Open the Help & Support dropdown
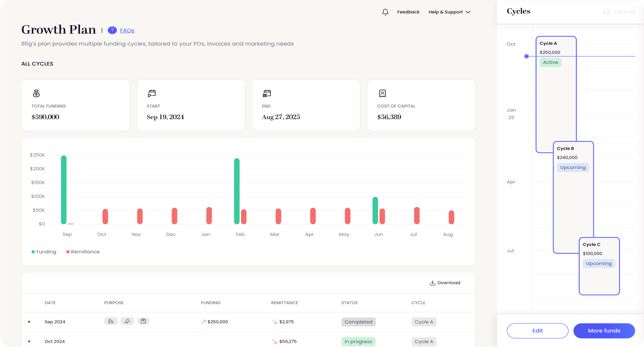 [449, 12]
